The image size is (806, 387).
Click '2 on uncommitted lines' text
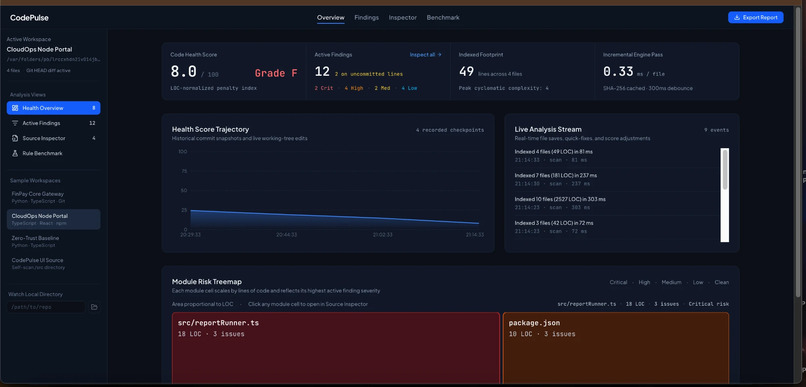point(369,74)
